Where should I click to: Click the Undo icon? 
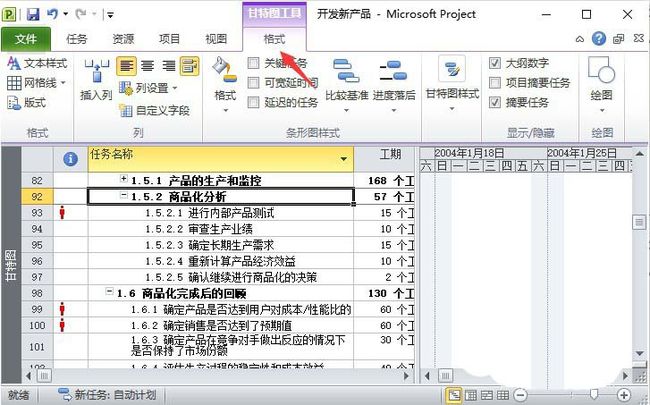point(52,15)
